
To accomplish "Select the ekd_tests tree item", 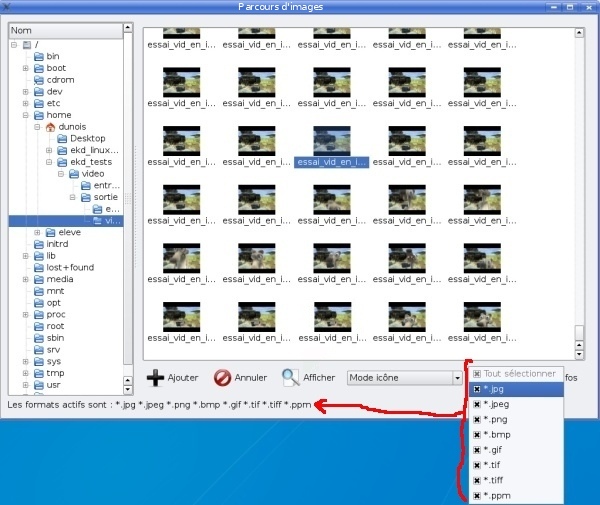I will (91, 162).
